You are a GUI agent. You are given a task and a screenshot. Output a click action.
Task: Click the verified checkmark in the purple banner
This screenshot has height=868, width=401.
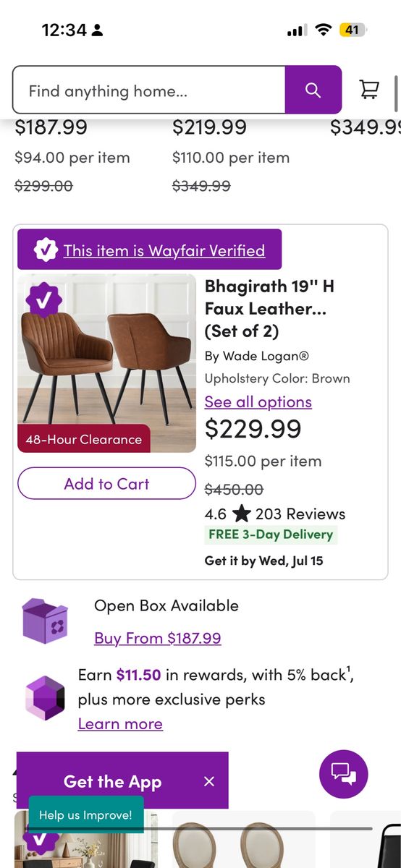[x=46, y=250]
